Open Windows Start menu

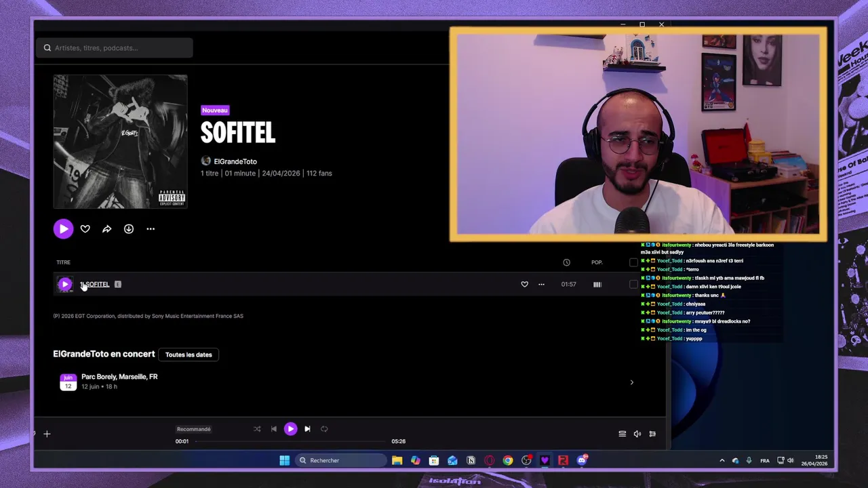(285, 461)
